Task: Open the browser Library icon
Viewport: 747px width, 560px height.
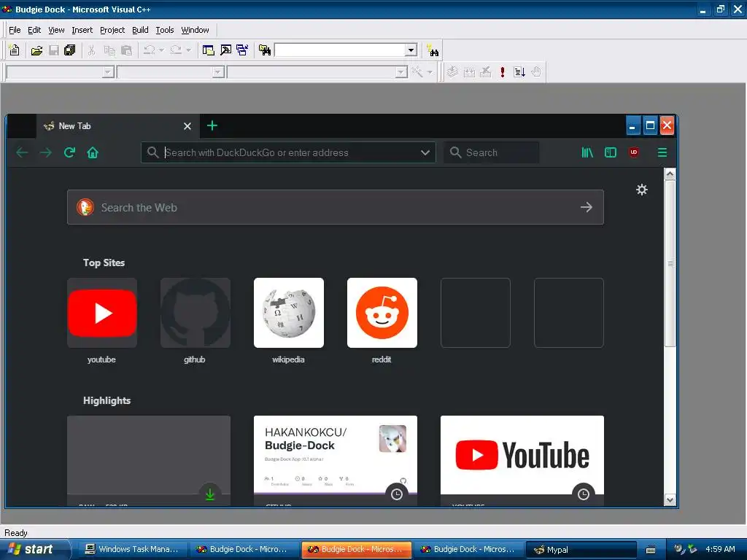Action: coord(587,152)
